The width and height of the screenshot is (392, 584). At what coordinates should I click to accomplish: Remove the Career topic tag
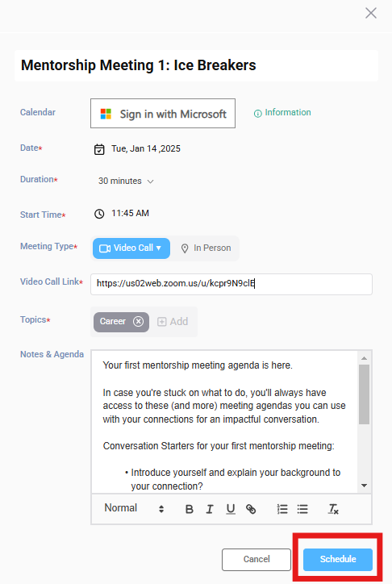[138, 321]
